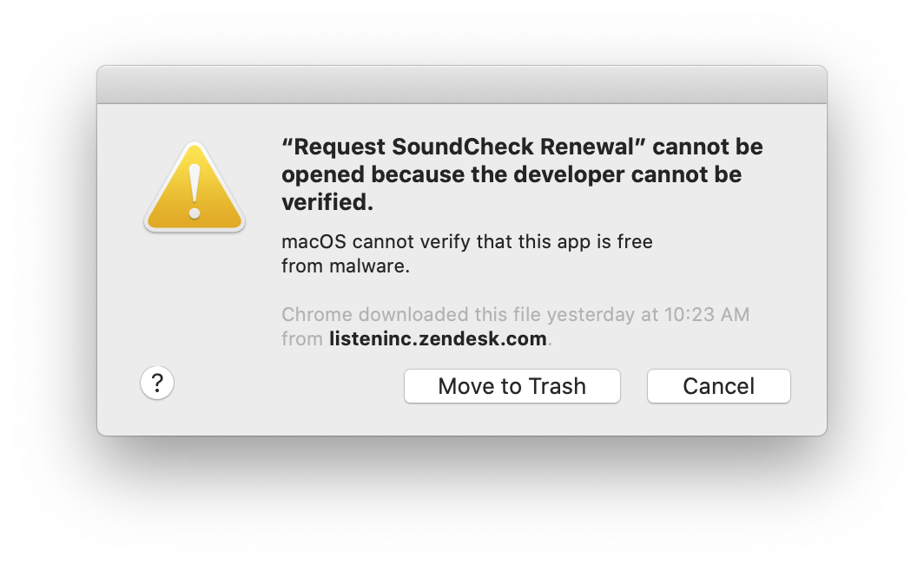Click the "macOS cannot verify" message line
This screenshot has height=564, width=924.
coord(466,242)
